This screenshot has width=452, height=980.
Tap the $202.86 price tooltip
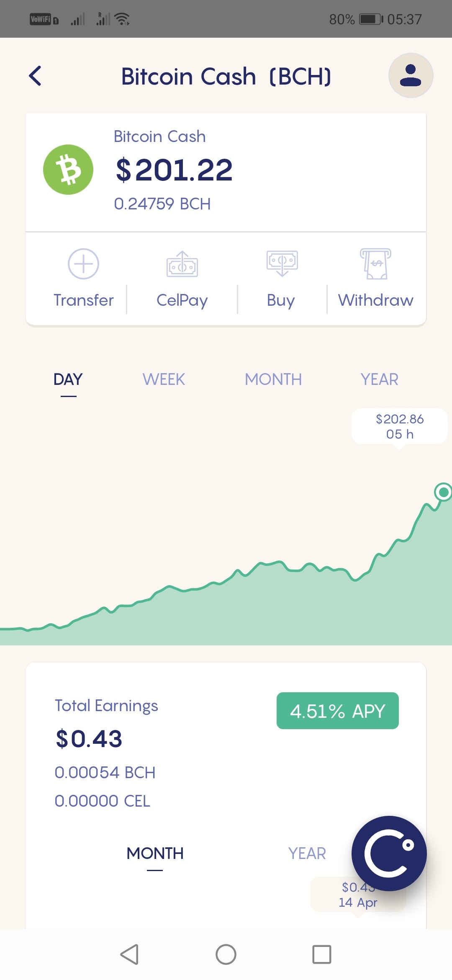pyautogui.click(x=400, y=426)
